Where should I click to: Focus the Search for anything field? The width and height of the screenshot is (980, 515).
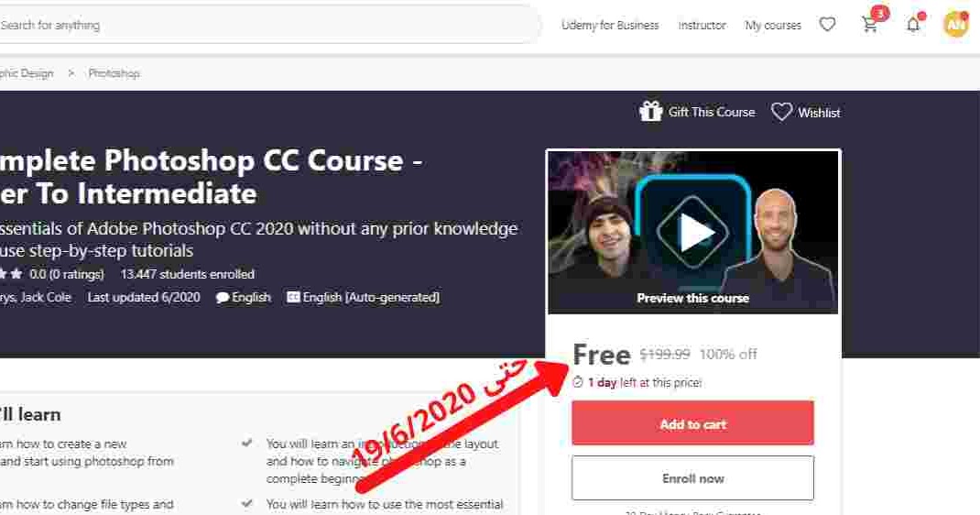(268, 25)
